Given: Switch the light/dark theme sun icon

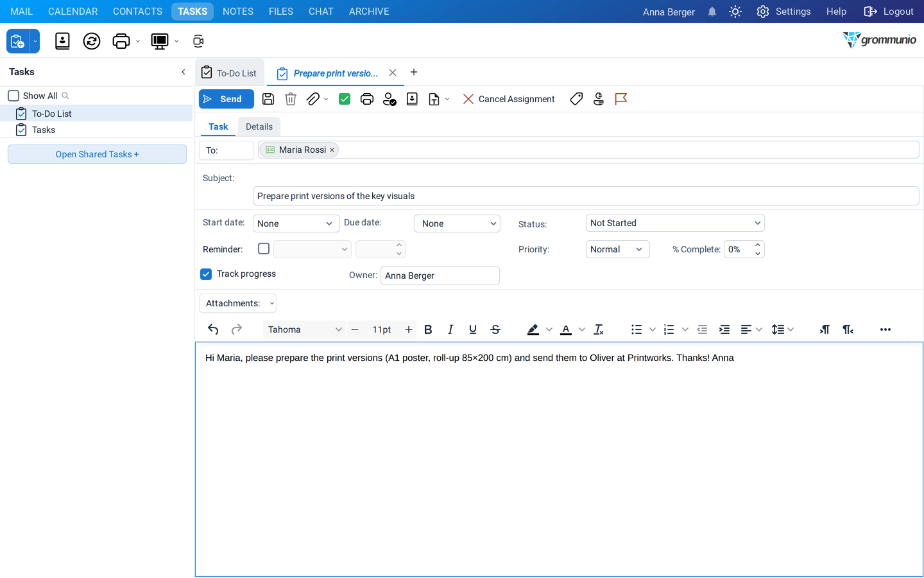Looking at the screenshot, I should pos(735,12).
